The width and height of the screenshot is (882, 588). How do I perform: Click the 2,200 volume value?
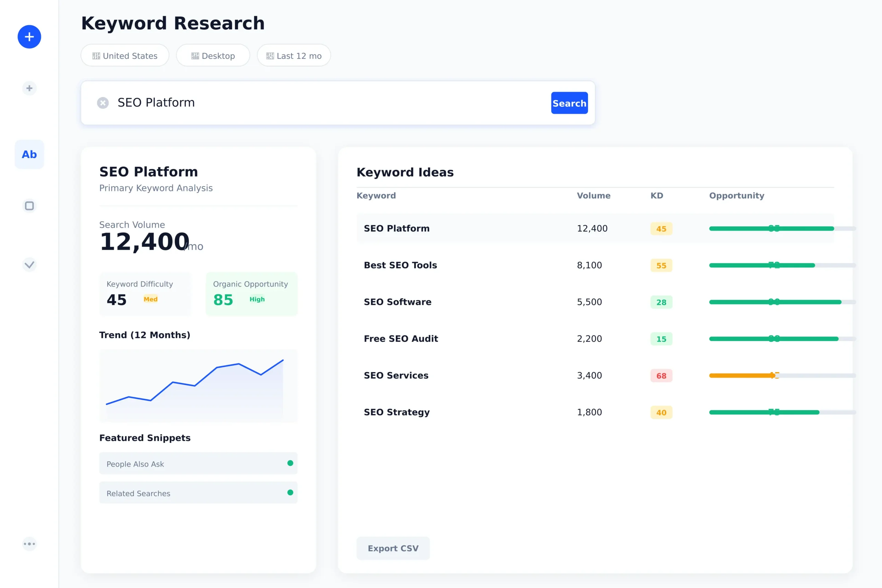tap(589, 339)
